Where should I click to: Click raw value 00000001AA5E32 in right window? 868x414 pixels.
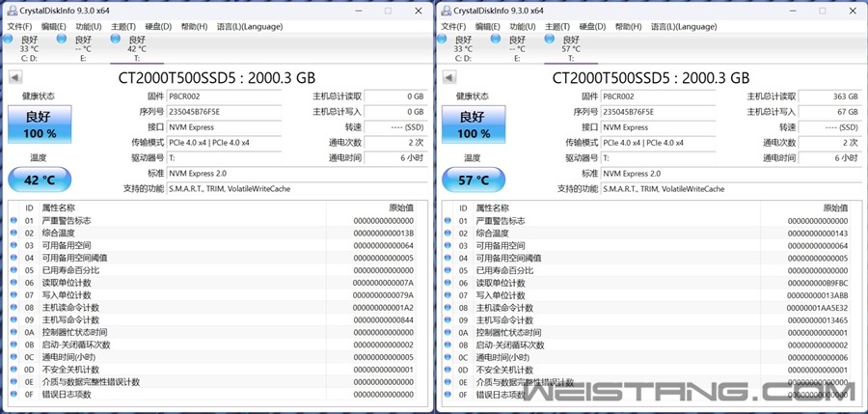coord(817,307)
